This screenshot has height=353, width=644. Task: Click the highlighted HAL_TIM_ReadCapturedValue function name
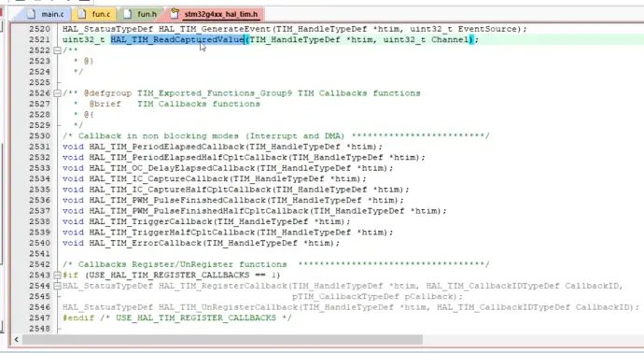pos(177,39)
